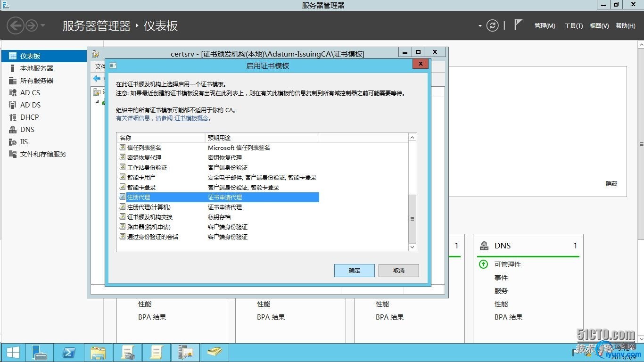Select 仪表板 in the sidebar
The width and height of the screenshot is (644, 362).
[44, 56]
